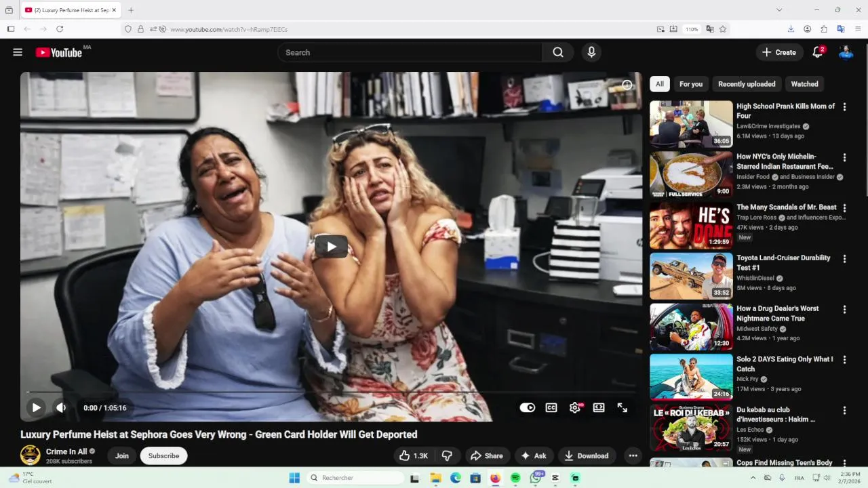The height and width of the screenshot is (488, 868).
Task: Open the 110% zoom level indicator
Action: [x=692, y=29]
